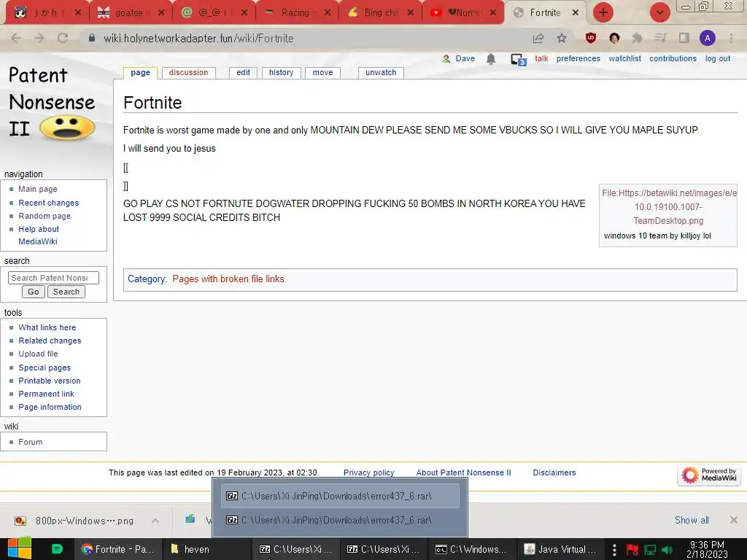Open Dave user page link

pyautogui.click(x=465, y=58)
